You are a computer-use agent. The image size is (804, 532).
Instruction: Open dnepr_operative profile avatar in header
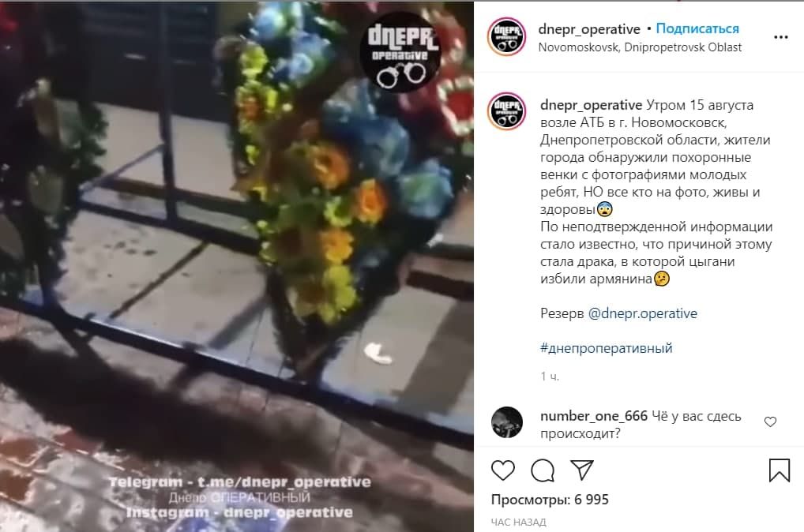coord(506,36)
